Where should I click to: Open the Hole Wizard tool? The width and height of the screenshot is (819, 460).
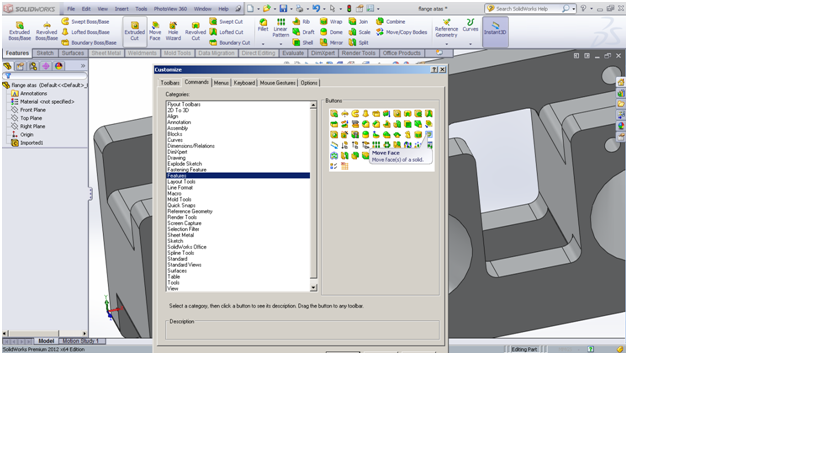pyautogui.click(x=173, y=30)
